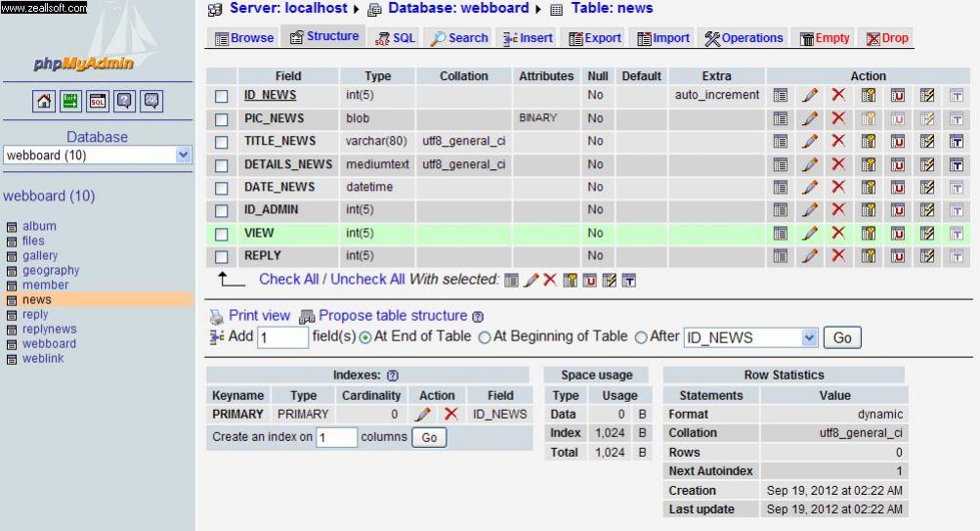Switch to the Import tab

[x=663, y=38]
